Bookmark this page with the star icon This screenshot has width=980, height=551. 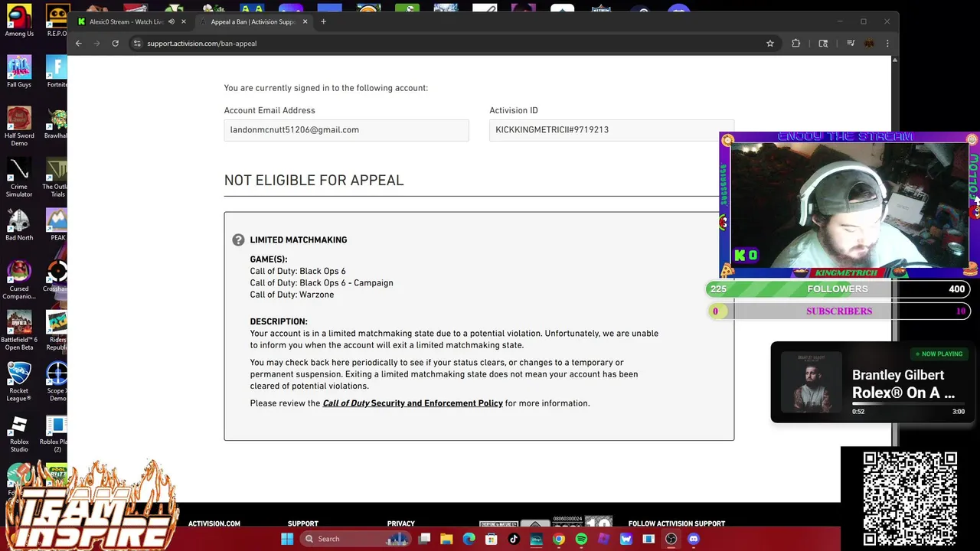coord(770,44)
